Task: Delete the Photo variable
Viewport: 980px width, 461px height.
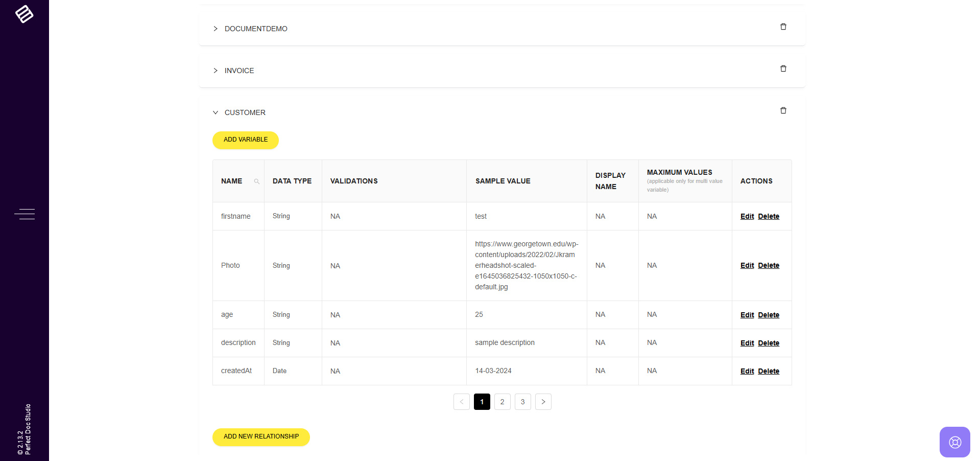Action: (768, 266)
